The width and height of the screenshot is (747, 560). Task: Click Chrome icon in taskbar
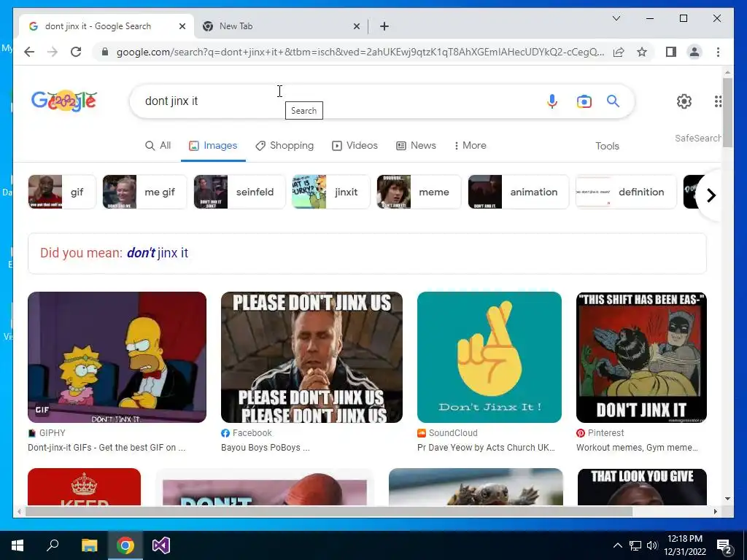point(125,545)
